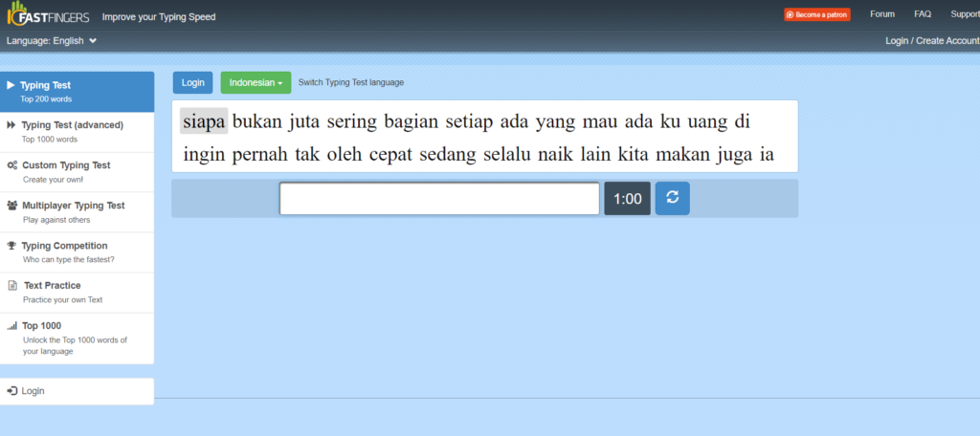
Task: Click the play icon beside Typing Test
Action: pos(11,85)
